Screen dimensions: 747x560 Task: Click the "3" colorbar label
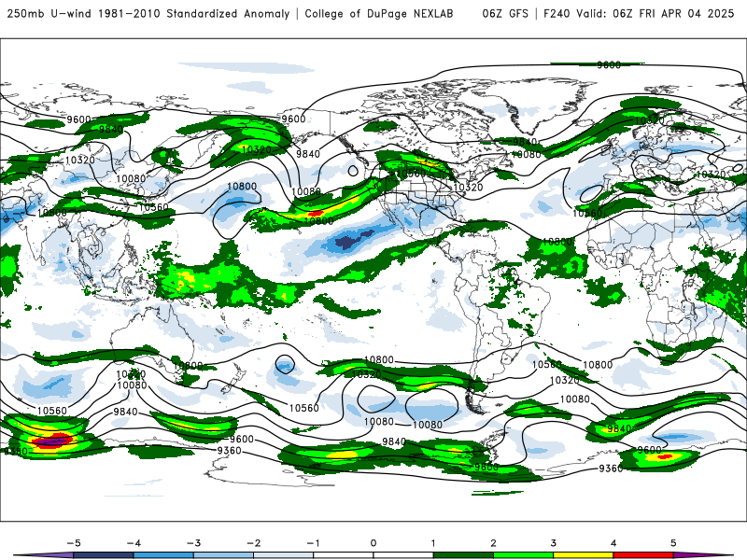click(x=553, y=543)
